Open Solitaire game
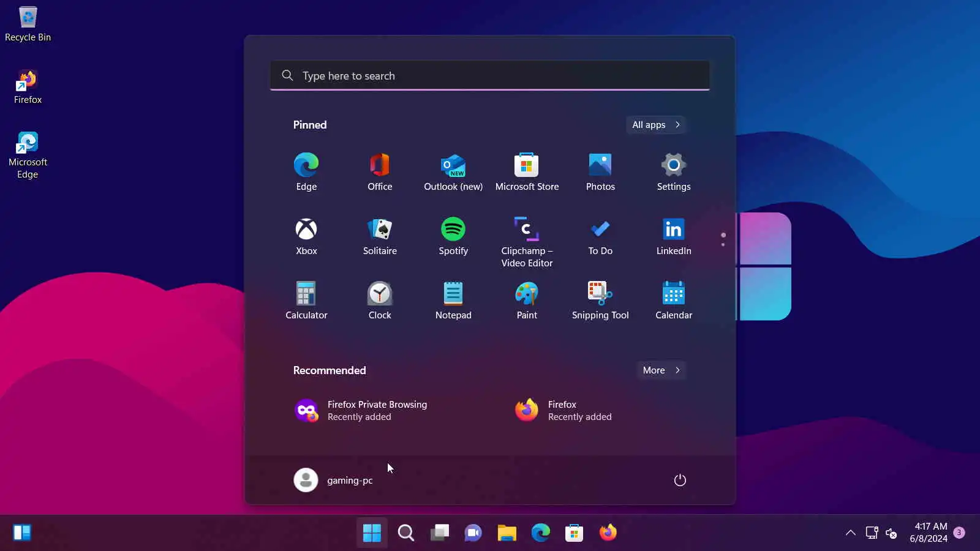The width and height of the screenshot is (980, 551). (380, 236)
